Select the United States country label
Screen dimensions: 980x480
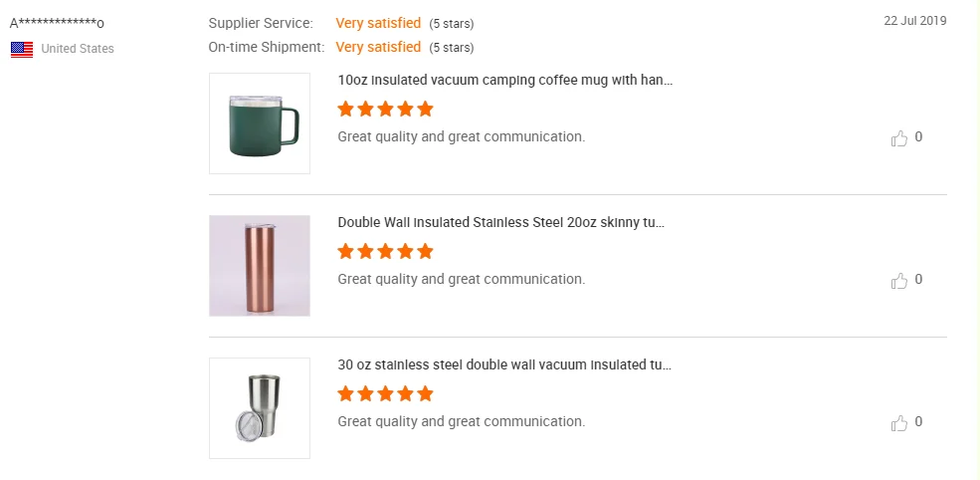78,49
